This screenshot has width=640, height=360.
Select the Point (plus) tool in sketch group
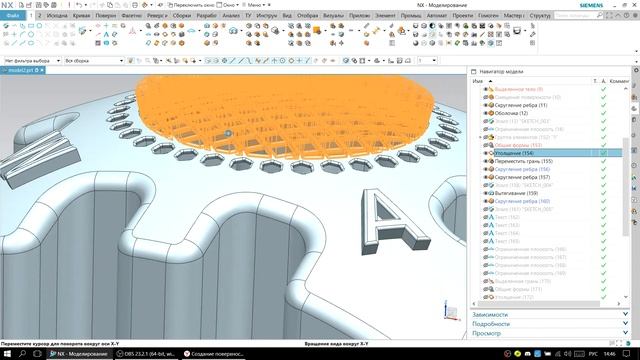(14, 34)
